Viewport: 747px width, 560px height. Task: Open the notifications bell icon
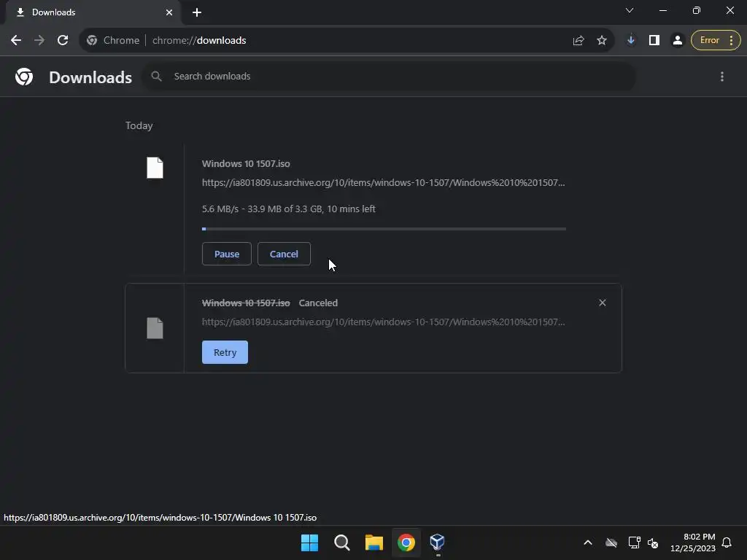(x=727, y=542)
